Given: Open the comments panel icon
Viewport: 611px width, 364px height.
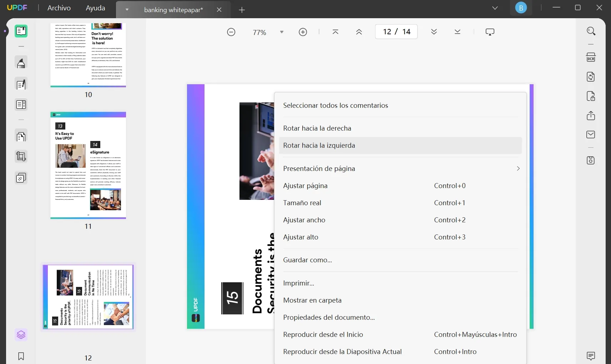Looking at the screenshot, I should click(591, 356).
